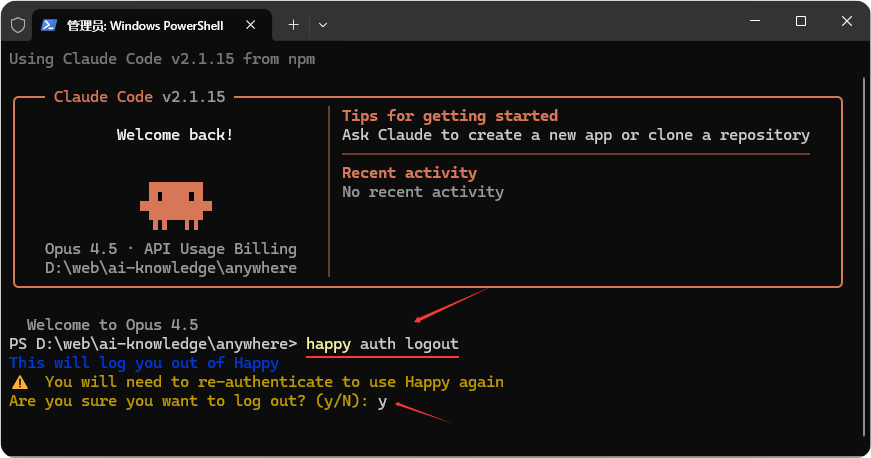Image resolution: width=871 pixels, height=458 pixels.
Task: Expand the new tab profile dropdown
Action: pos(323,24)
